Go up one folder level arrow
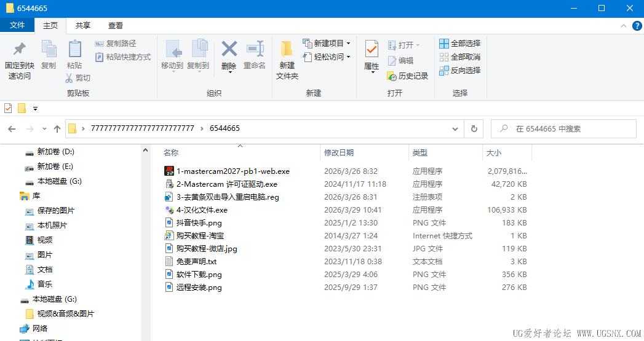The height and width of the screenshot is (341, 644). tap(57, 129)
